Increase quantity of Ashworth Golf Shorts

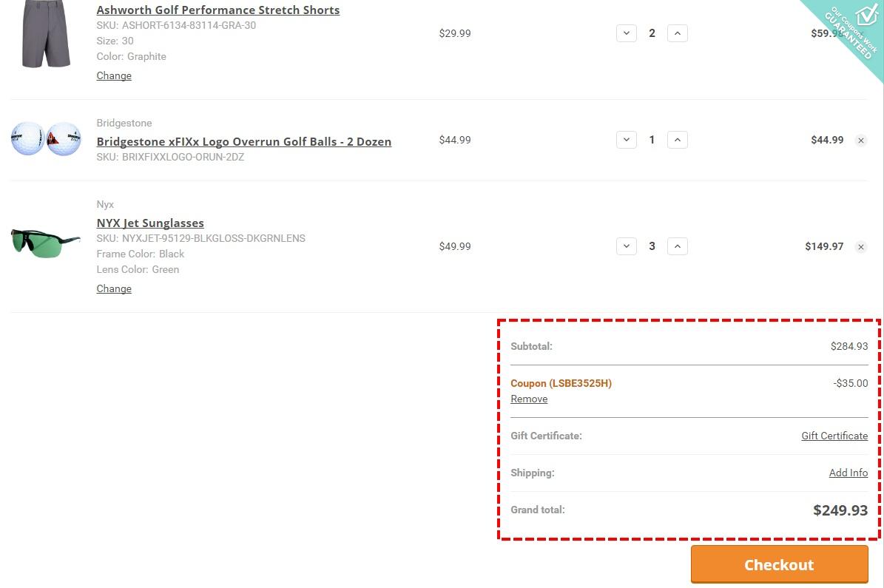click(x=677, y=33)
